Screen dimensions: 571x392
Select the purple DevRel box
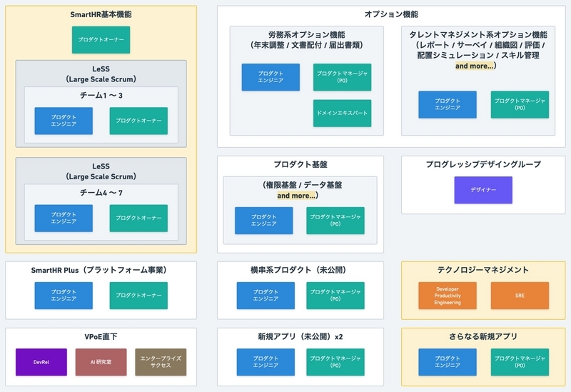pos(41,362)
